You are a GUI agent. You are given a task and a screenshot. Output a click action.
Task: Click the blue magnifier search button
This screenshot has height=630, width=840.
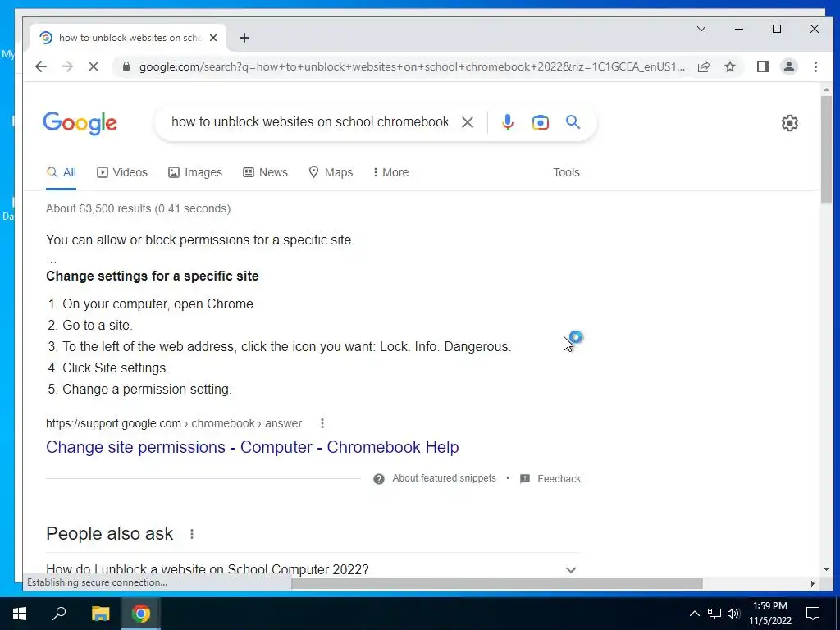[x=573, y=122]
